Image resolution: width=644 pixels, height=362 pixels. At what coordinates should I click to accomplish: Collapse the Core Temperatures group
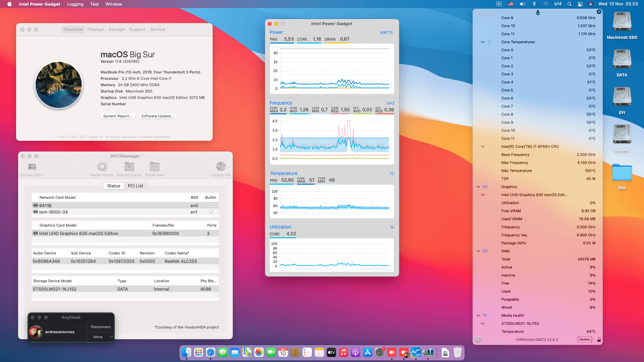click(483, 42)
